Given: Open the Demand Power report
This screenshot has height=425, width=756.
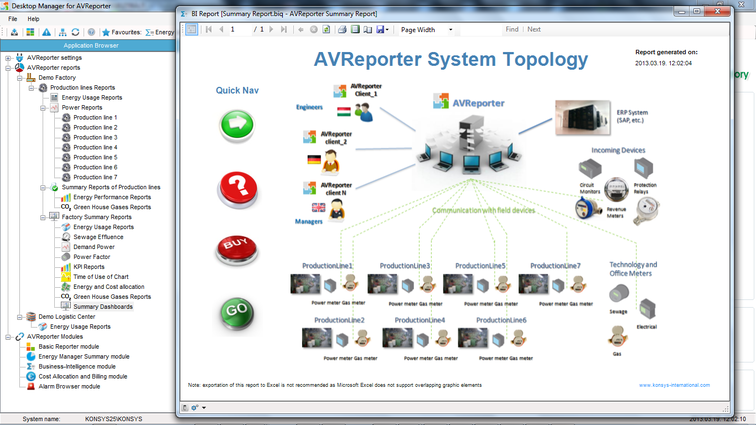Looking at the screenshot, I should coord(94,247).
